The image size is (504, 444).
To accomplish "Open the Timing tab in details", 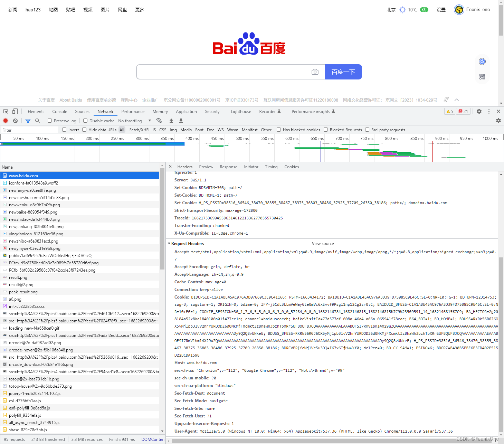I will 271,167.
